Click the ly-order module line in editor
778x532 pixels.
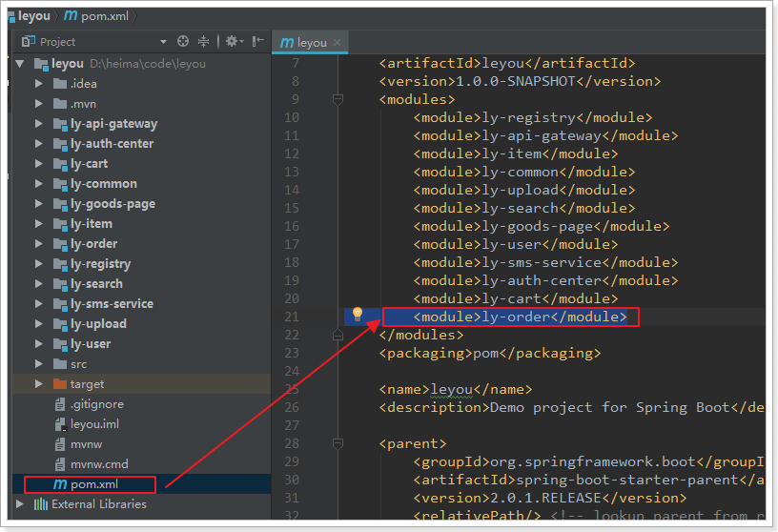pyautogui.click(x=520, y=317)
